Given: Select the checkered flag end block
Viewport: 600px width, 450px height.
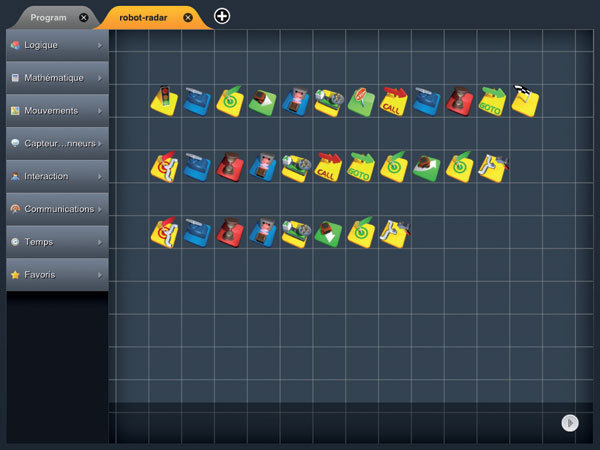Looking at the screenshot, I should click(x=525, y=101).
